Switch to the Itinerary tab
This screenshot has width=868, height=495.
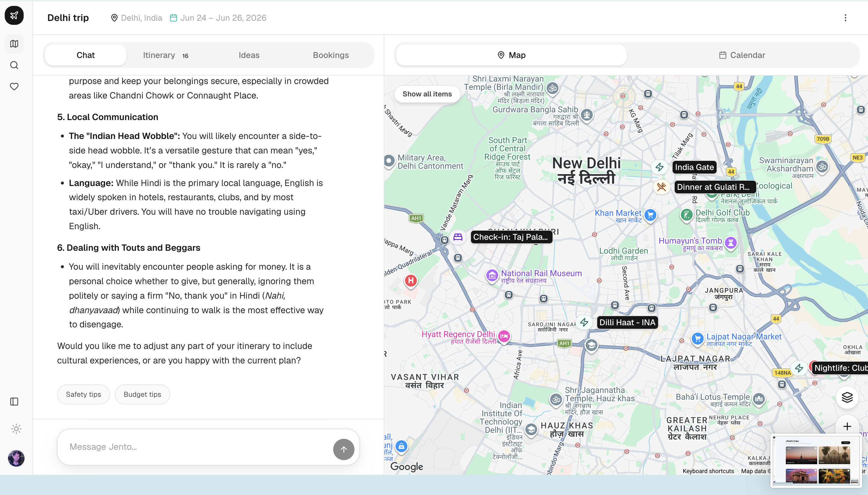click(x=166, y=55)
